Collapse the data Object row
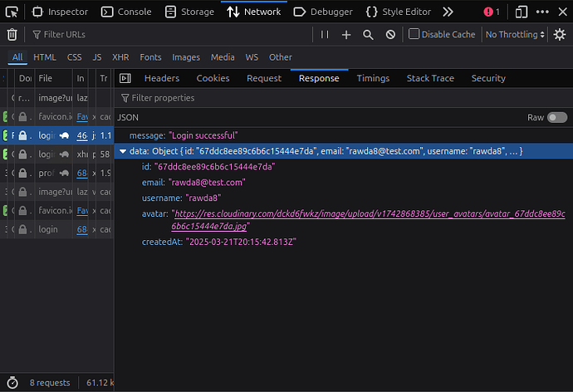 tap(123, 151)
